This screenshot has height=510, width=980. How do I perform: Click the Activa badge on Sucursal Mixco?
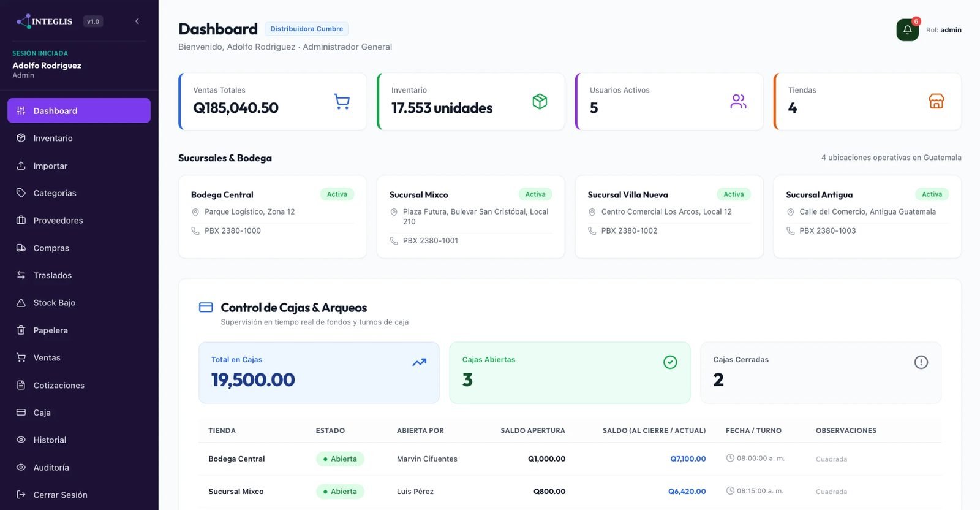click(x=535, y=194)
